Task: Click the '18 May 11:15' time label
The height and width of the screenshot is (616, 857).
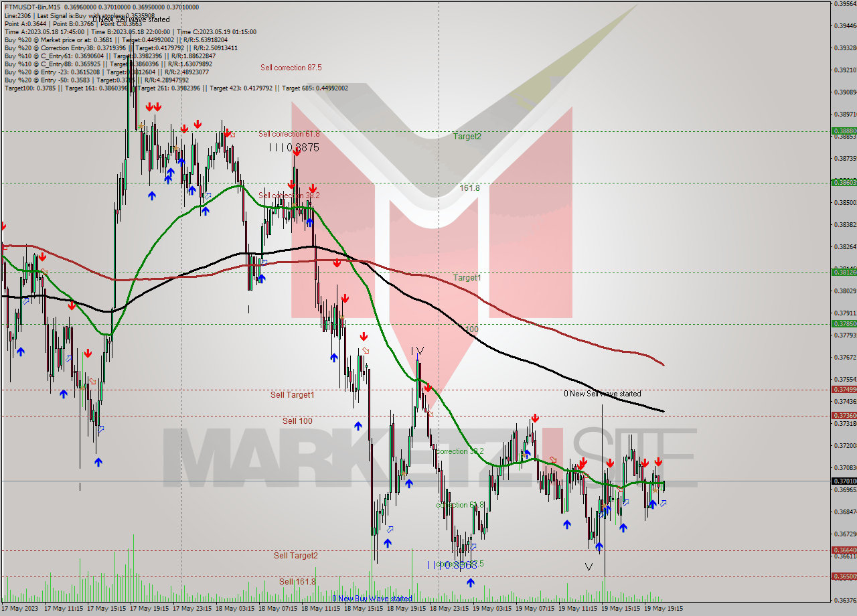Action: [x=321, y=609]
